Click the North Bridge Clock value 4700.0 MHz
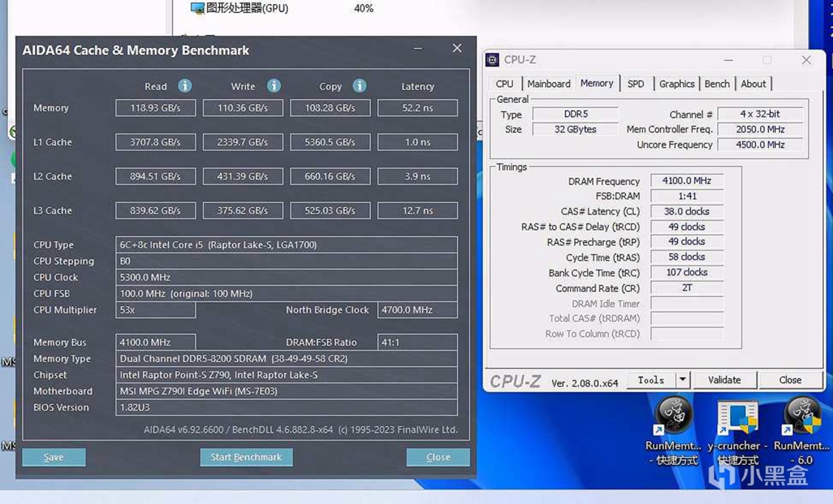The height and width of the screenshot is (504, 833). pyautogui.click(x=418, y=310)
